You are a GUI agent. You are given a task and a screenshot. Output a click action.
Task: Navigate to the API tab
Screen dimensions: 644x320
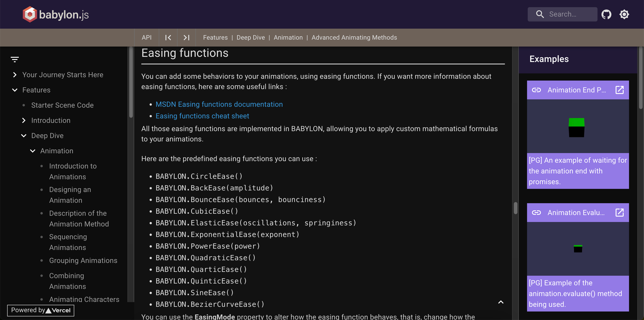click(146, 37)
